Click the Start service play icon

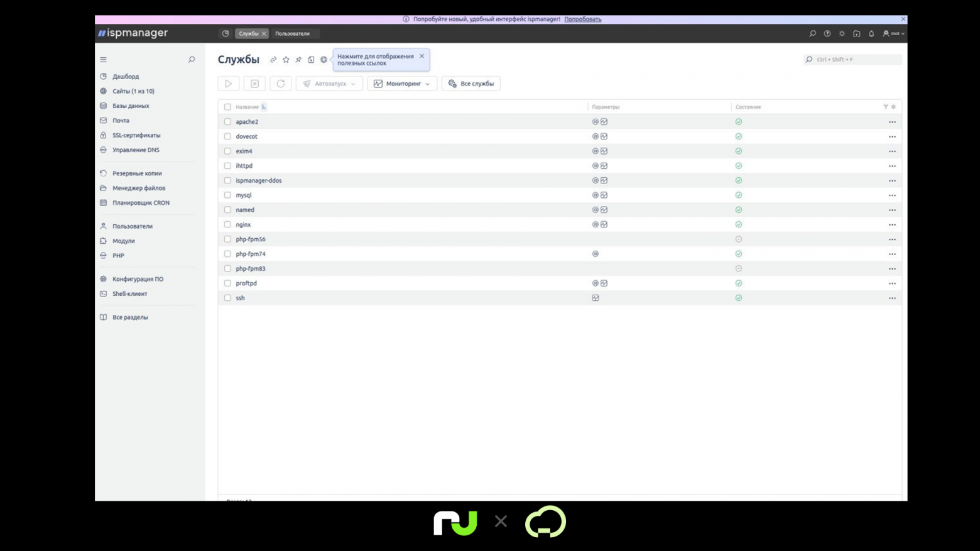click(x=229, y=84)
